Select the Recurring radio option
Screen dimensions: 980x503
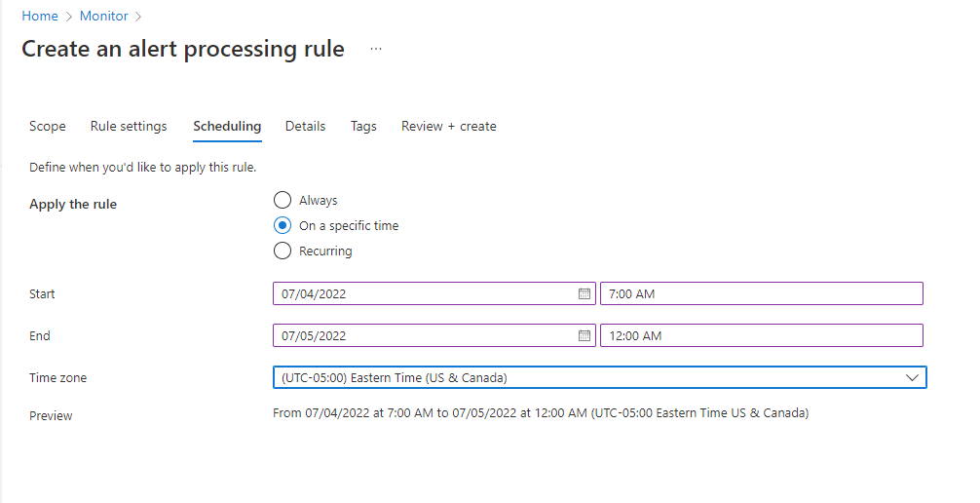point(283,251)
